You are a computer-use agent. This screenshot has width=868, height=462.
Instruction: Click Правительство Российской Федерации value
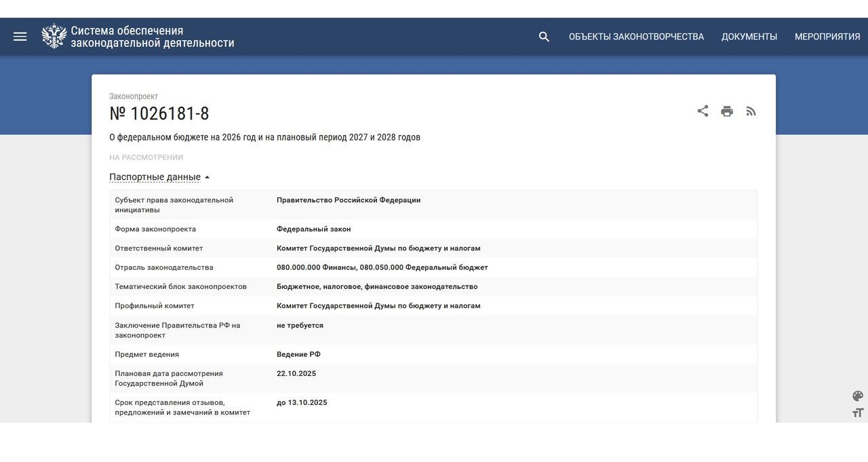(x=349, y=200)
